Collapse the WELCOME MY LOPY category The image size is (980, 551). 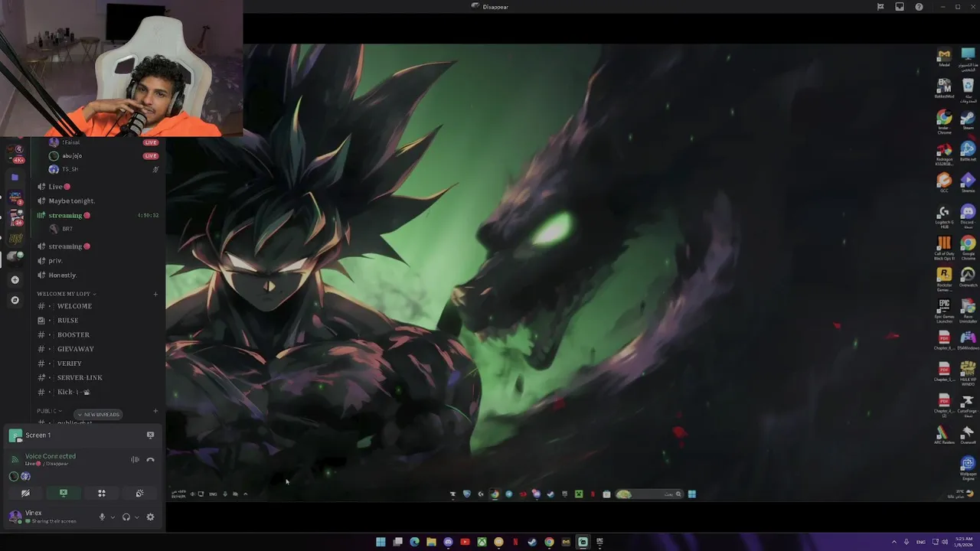66,294
